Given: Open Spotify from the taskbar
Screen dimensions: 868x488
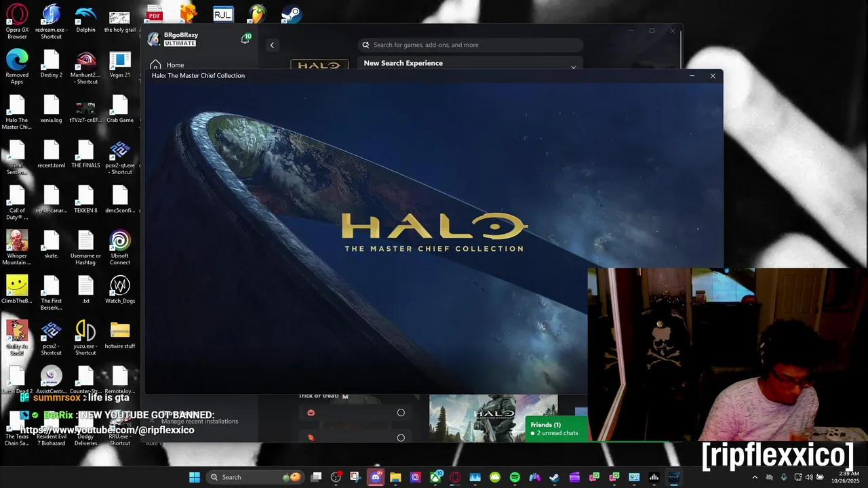Looking at the screenshot, I should [515, 477].
